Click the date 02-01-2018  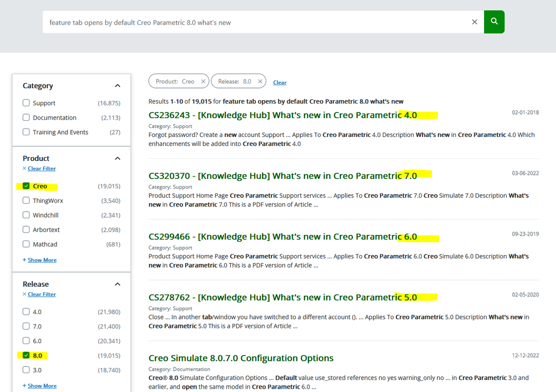click(x=525, y=112)
